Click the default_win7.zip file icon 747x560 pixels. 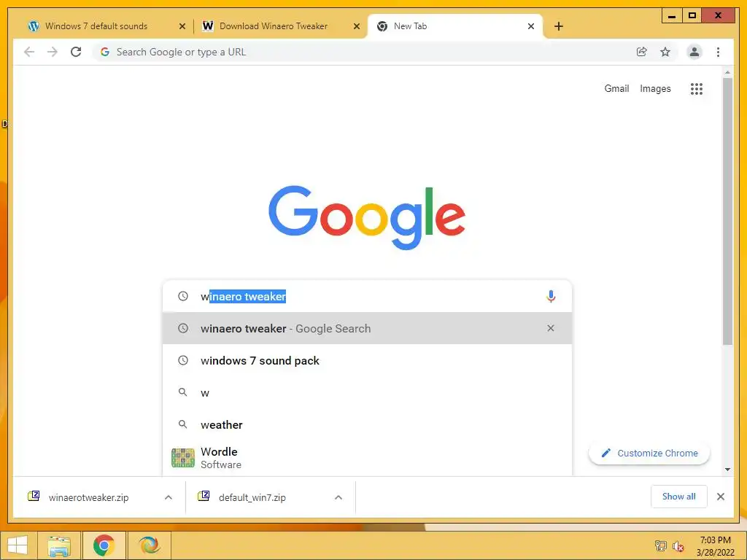pyautogui.click(x=204, y=496)
